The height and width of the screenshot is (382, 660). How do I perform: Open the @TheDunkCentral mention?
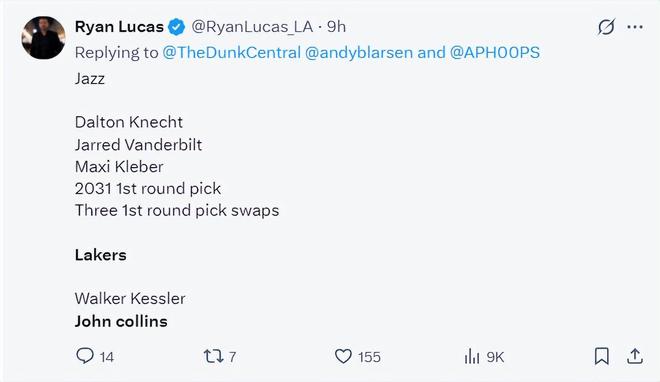(232, 53)
